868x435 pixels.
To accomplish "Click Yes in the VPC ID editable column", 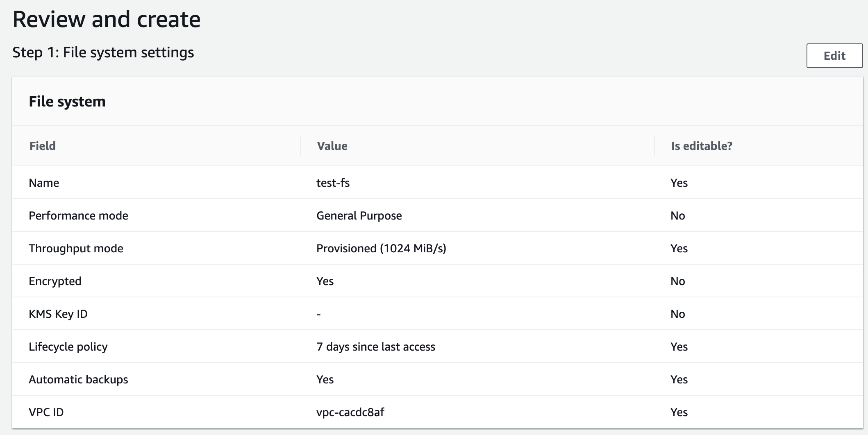I will [679, 412].
